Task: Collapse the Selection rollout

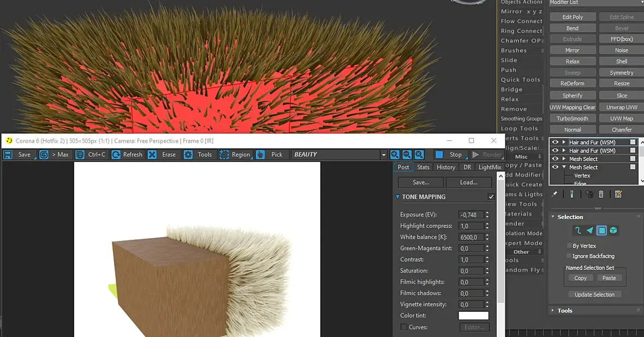Action: (x=552, y=217)
